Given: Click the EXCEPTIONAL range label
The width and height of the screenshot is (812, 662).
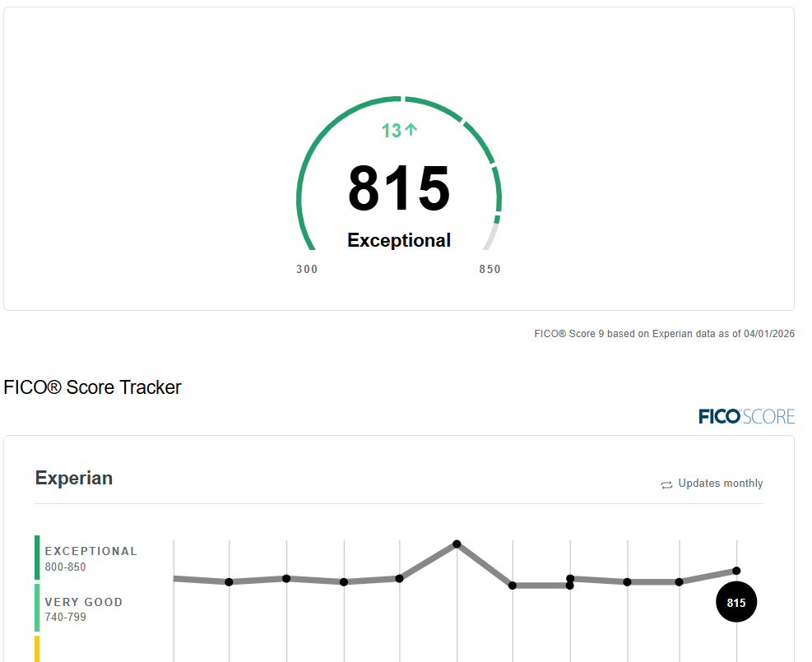Looking at the screenshot, I should coord(91,551).
